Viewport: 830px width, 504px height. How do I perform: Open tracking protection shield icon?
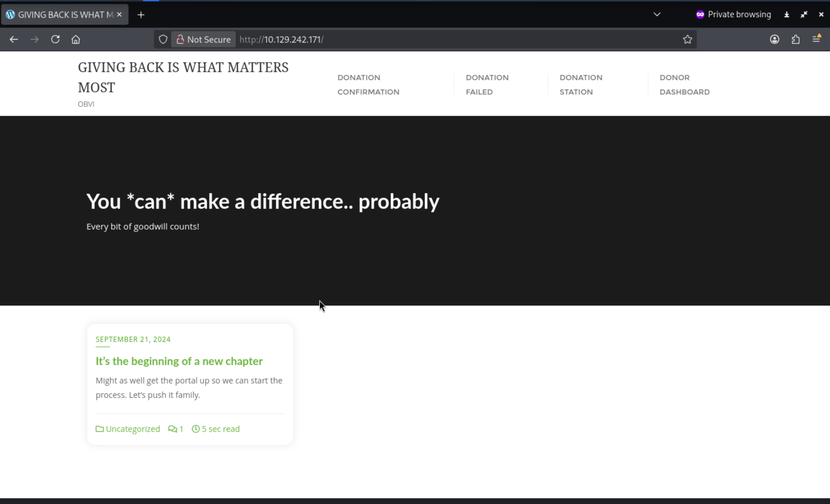tap(163, 40)
